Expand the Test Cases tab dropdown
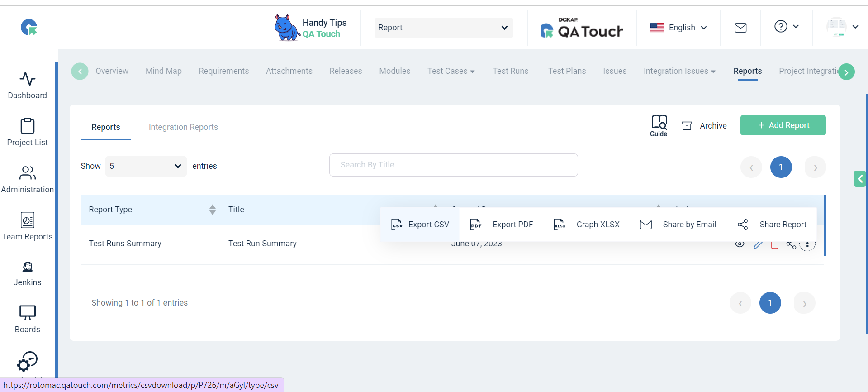868x392 pixels. [451, 71]
